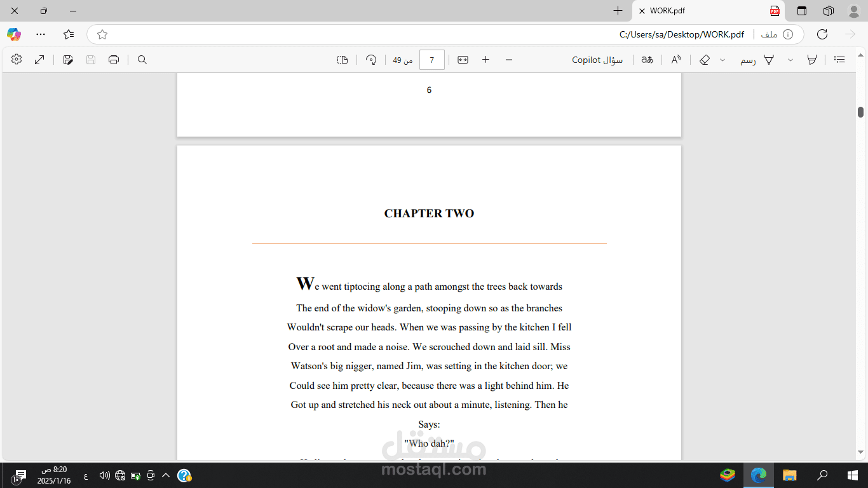Viewport: 868px width, 488px height.
Task: Open the Copilot sidebar icon
Action: coord(14,34)
